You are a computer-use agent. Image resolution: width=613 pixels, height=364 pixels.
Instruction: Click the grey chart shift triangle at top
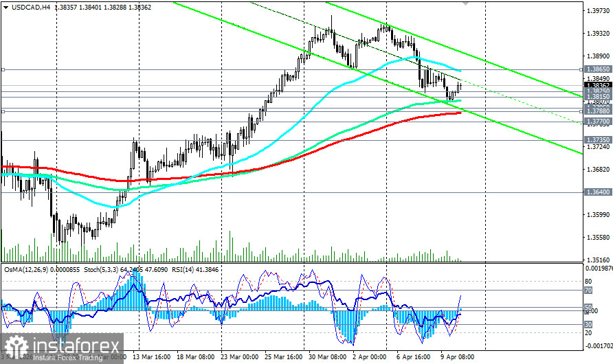click(x=465, y=3)
